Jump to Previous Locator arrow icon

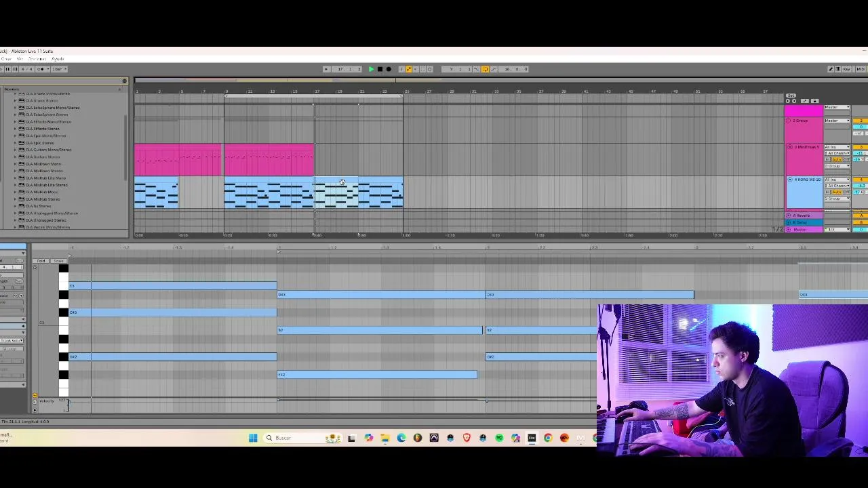coord(788,101)
